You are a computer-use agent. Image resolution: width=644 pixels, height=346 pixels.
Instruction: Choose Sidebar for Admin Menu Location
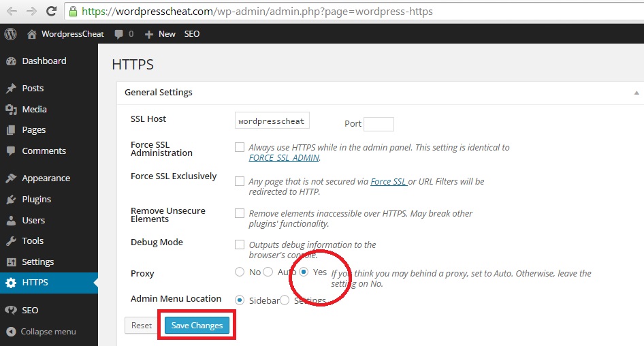point(240,300)
